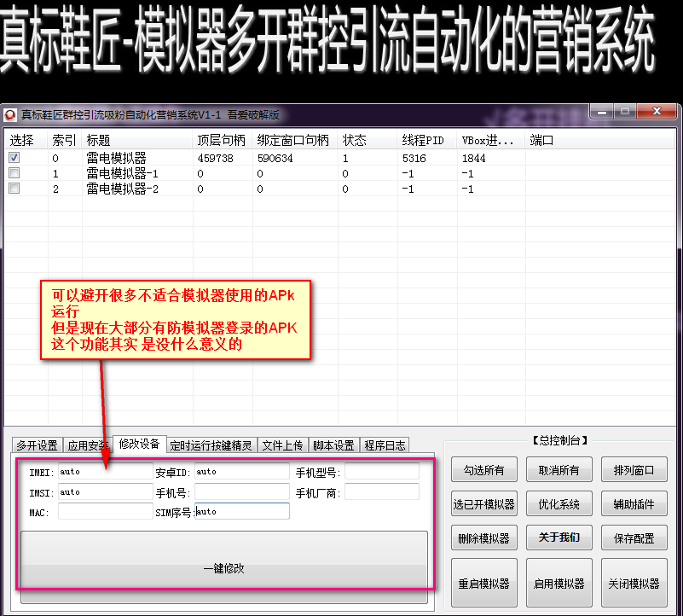683x616 pixels.
Task: Click the 安卓ID input field
Action: [x=242, y=471]
